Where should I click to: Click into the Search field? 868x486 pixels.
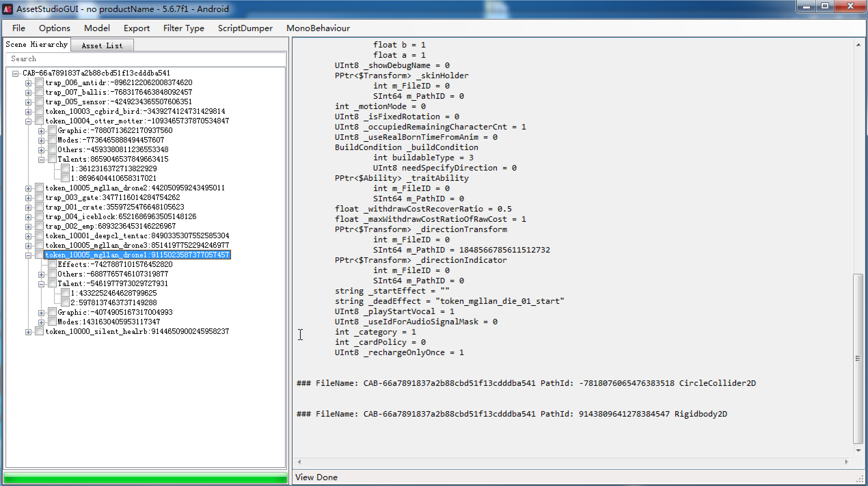(x=145, y=59)
